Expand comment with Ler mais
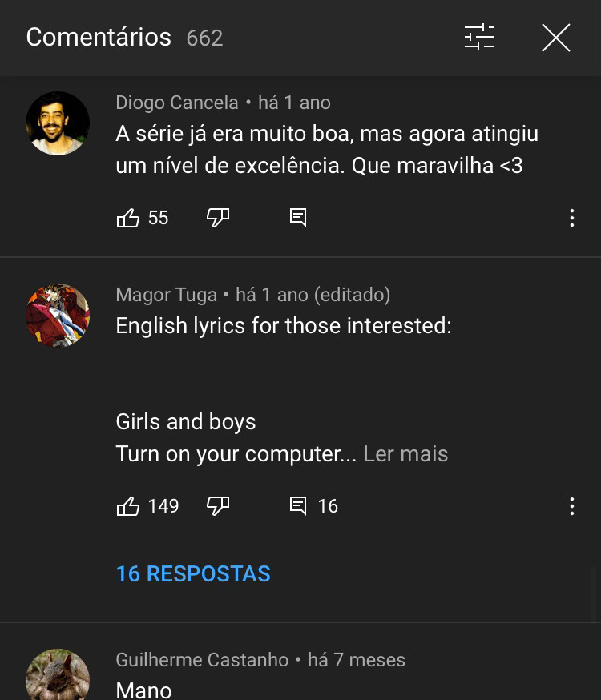601x700 pixels. point(405,454)
